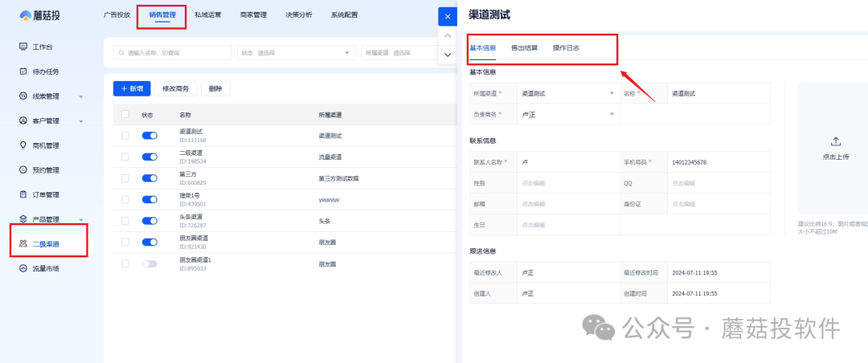Click the 联系人名称 field containing 卢

point(568,162)
